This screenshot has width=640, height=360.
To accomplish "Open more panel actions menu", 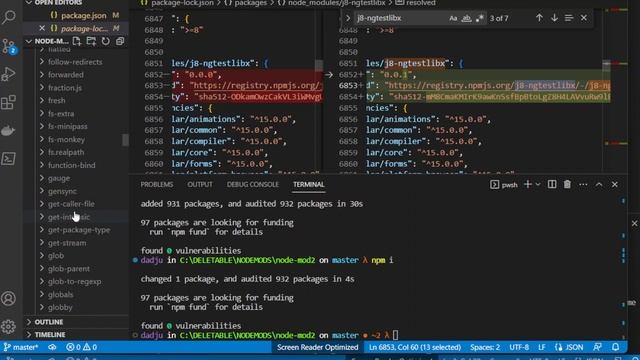I will click(583, 184).
